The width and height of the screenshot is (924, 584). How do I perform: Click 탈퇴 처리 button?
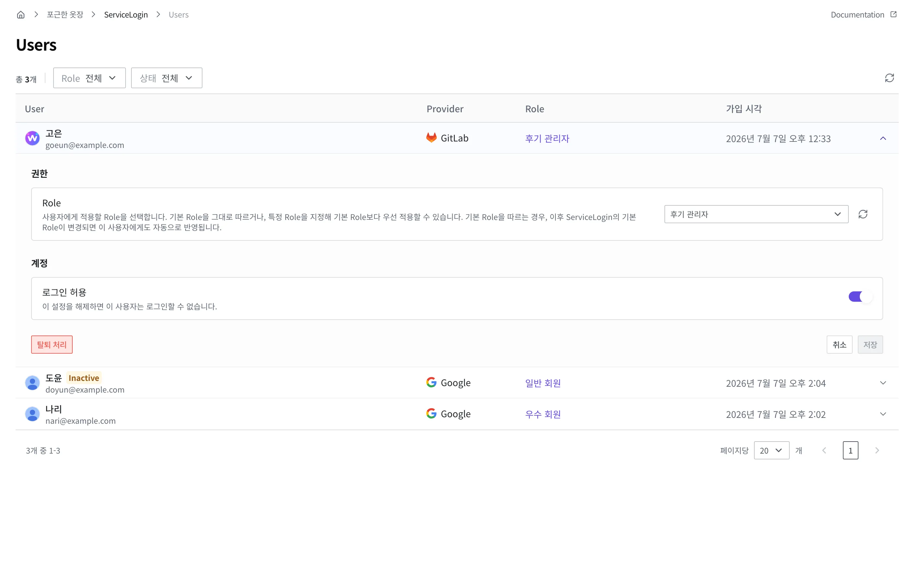pos(52,345)
